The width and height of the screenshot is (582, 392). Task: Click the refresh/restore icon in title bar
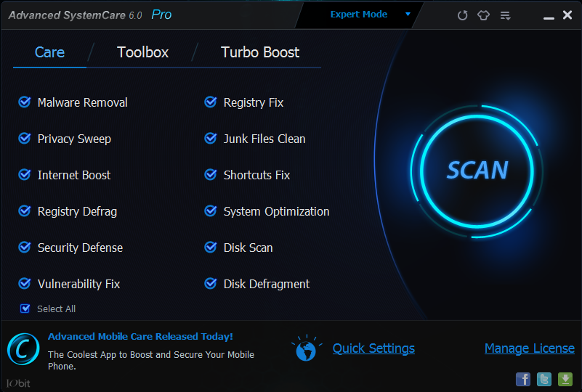[462, 15]
